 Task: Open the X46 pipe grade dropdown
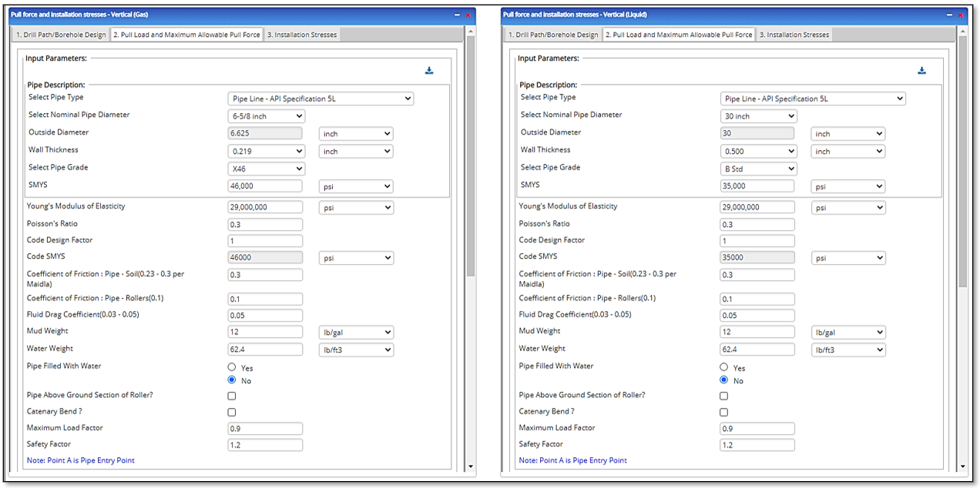[267, 169]
